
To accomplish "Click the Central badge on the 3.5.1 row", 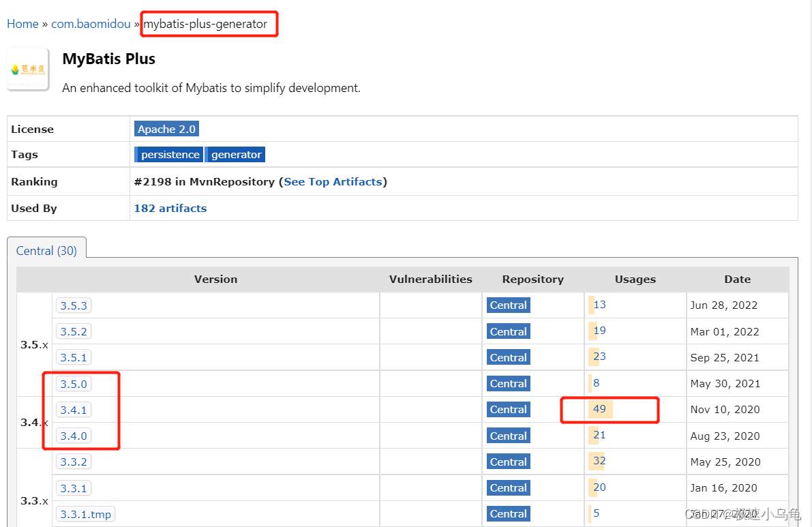I will click(x=508, y=357).
